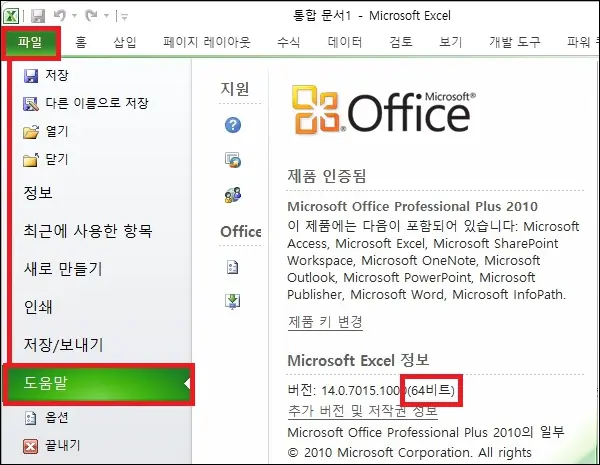This screenshot has width=600, height=465.
Task: Click Microsoft Office Professional Plus 2010 title text
Action: [x=412, y=207]
